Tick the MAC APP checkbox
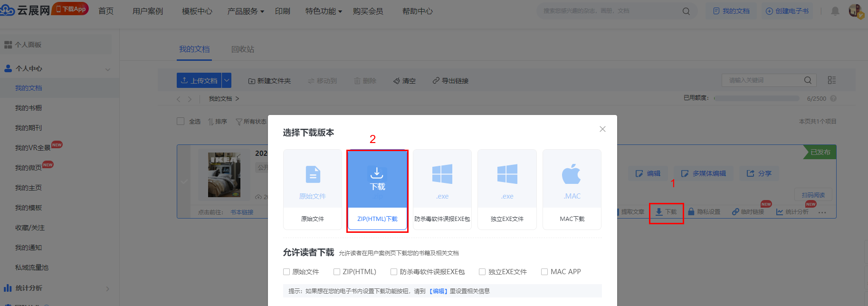 click(544, 272)
